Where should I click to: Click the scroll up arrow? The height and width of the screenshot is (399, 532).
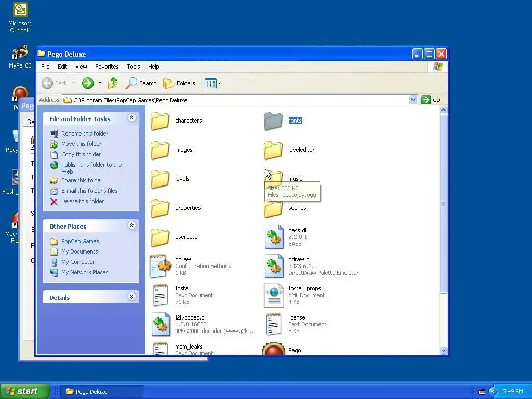click(443, 110)
